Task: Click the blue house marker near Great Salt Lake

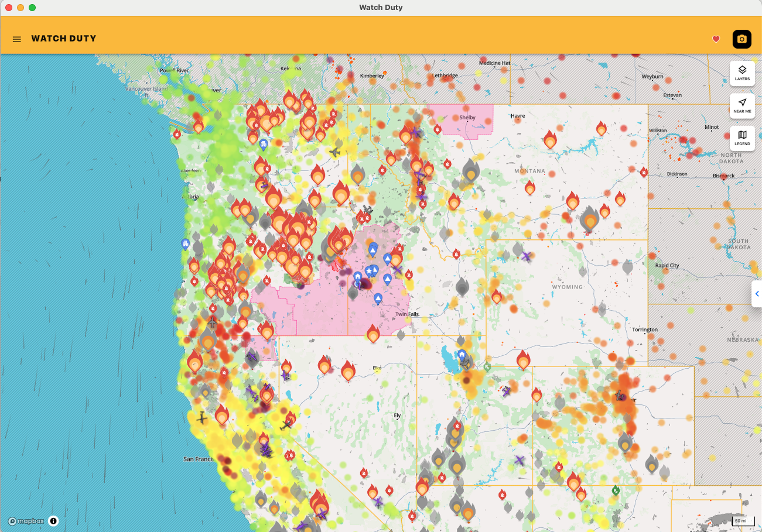Action: click(462, 355)
